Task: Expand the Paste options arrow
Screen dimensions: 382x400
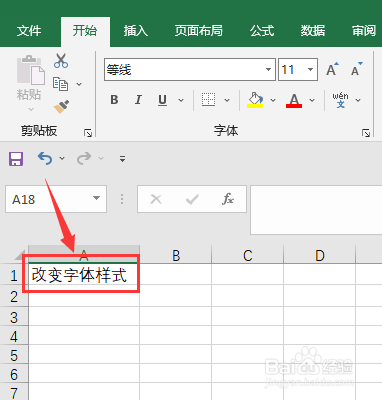Action: pyautogui.click(x=31, y=109)
